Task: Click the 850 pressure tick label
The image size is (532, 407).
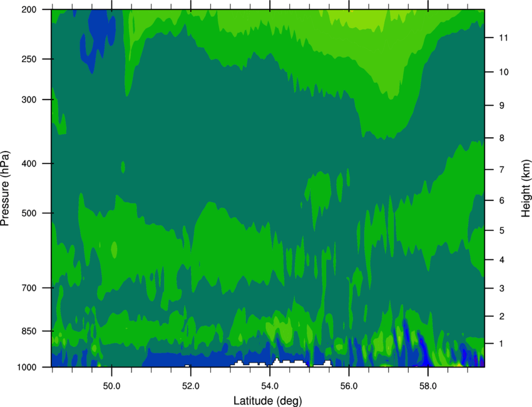Action: (29, 331)
